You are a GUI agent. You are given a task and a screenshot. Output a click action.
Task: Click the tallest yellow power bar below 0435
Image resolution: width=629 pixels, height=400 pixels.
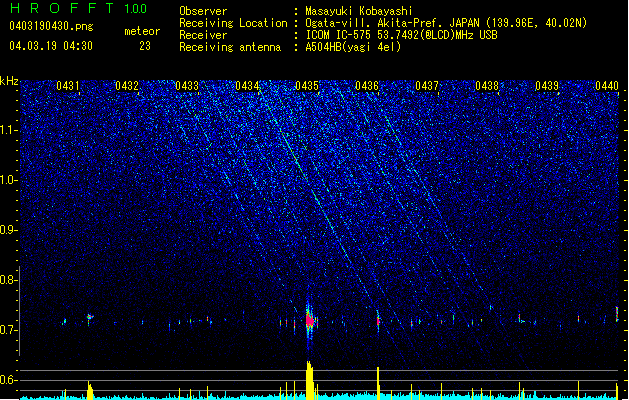[x=309, y=380]
